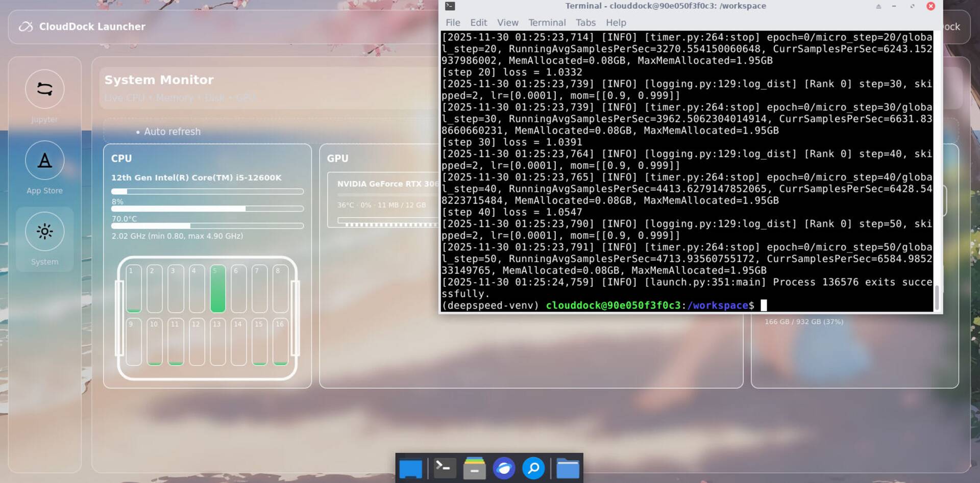Open the Tabs menu in Terminal
This screenshot has width=980, height=483.
(585, 22)
